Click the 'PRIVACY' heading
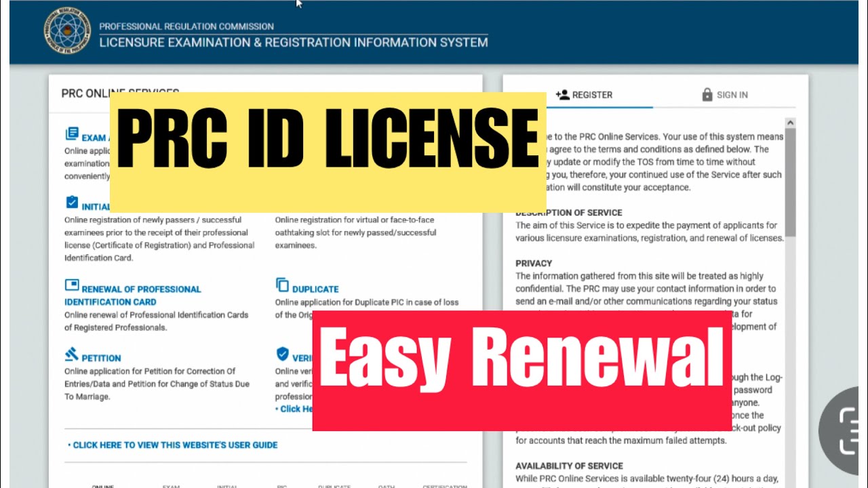Screen dimensions: 868x488 (534, 263)
